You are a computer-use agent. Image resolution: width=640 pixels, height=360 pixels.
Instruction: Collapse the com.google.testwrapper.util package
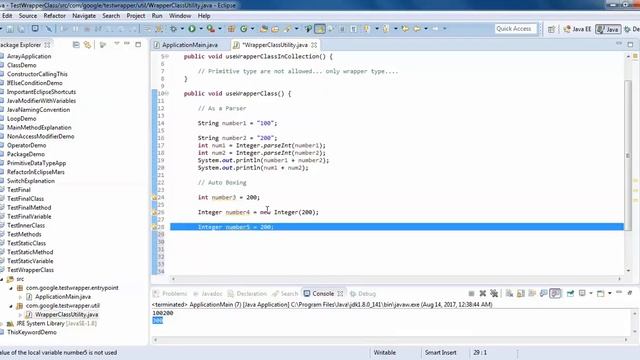[x=11, y=306]
